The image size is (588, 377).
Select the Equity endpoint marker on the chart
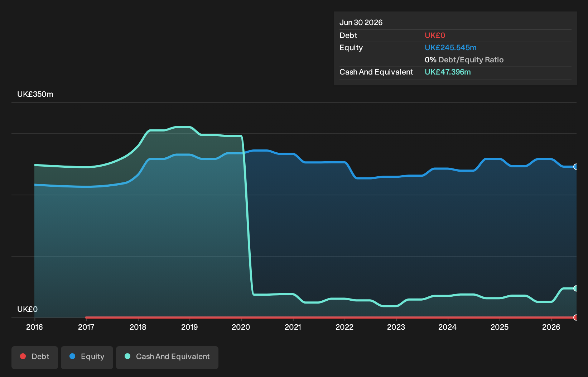coord(576,167)
